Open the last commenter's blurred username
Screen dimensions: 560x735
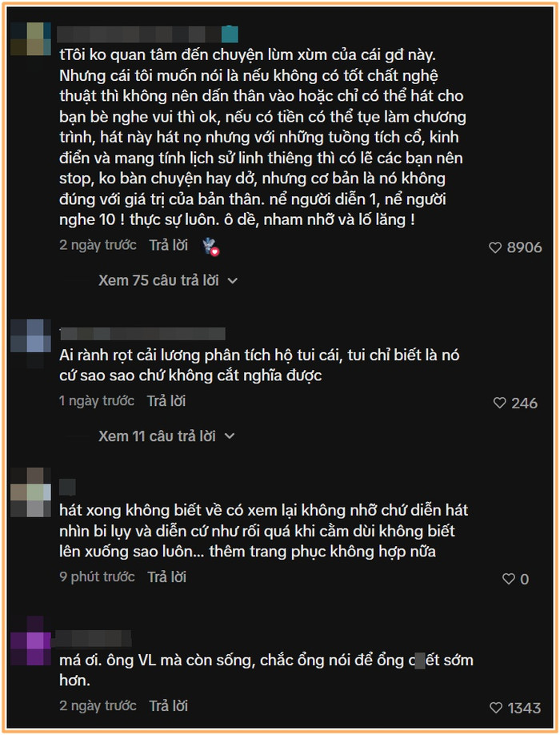[91, 638]
